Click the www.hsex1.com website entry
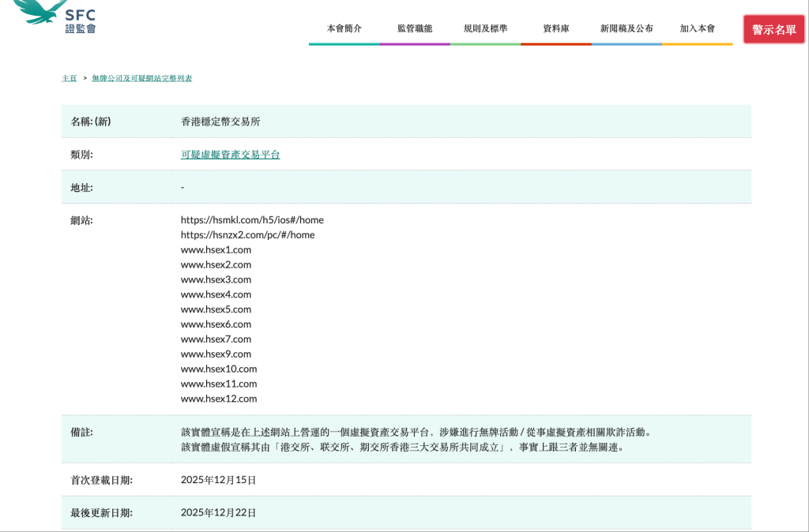The width and height of the screenshot is (809, 532). (216, 249)
